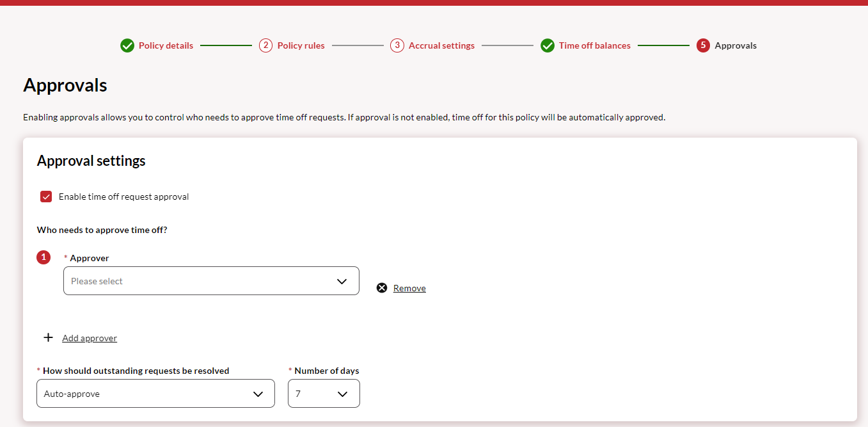
Task: Open the Approver 'Please select' dropdown
Action: tap(211, 281)
